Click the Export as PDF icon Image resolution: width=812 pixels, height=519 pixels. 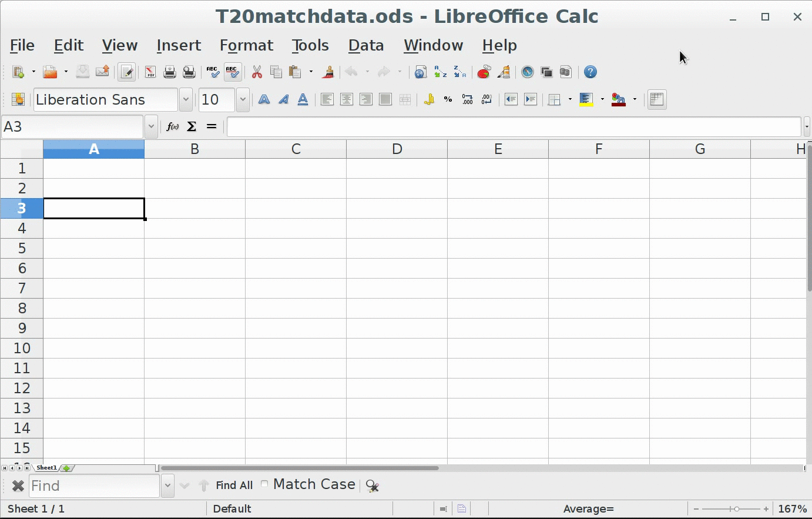pos(150,72)
